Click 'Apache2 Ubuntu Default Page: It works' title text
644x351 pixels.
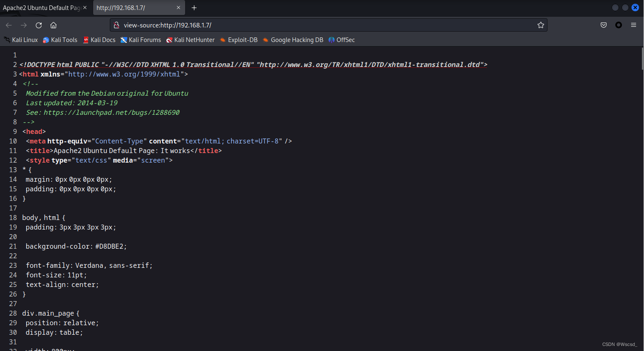click(x=122, y=151)
